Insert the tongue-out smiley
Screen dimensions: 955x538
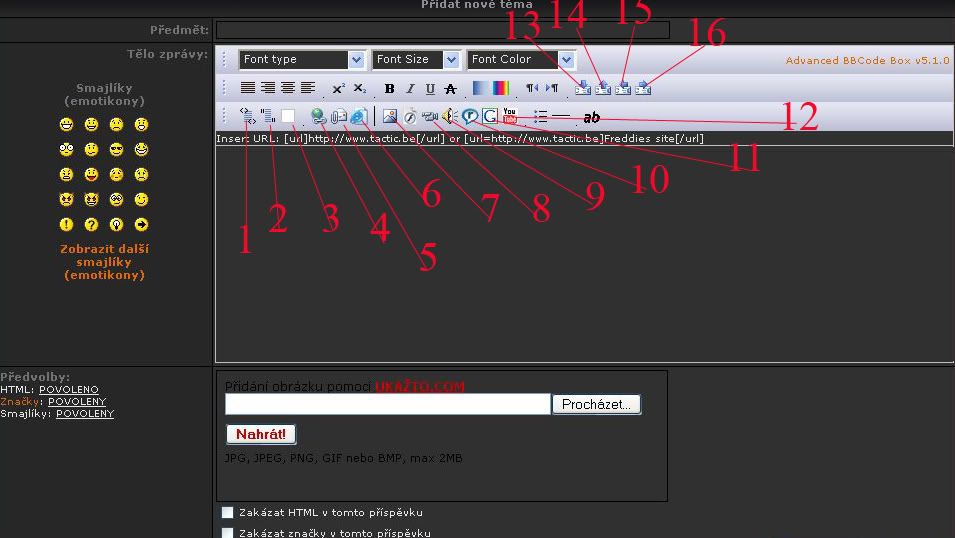point(91,174)
